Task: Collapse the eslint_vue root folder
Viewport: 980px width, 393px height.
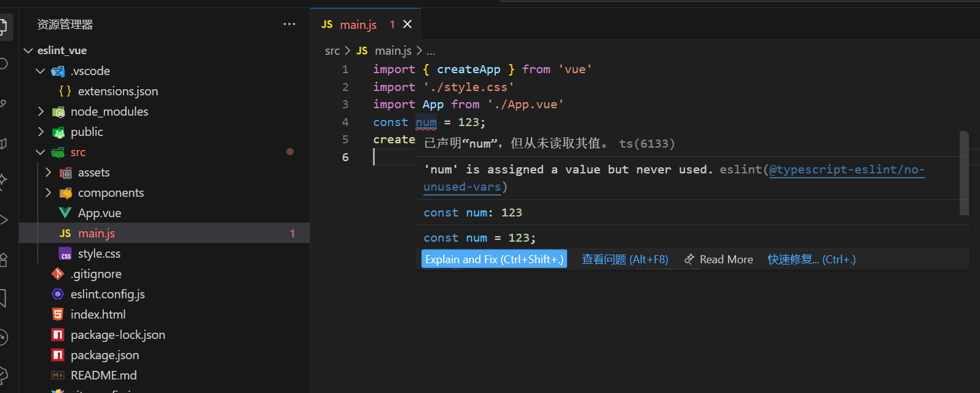Action: (28, 50)
